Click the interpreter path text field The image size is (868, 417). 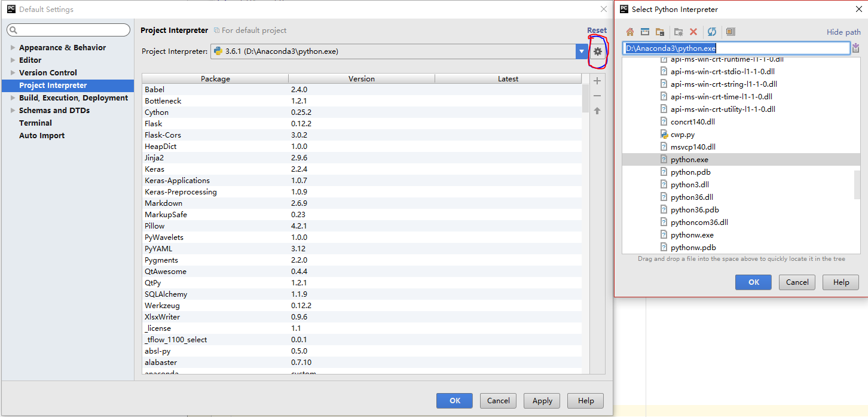pyautogui.click(x=736, y=48)
